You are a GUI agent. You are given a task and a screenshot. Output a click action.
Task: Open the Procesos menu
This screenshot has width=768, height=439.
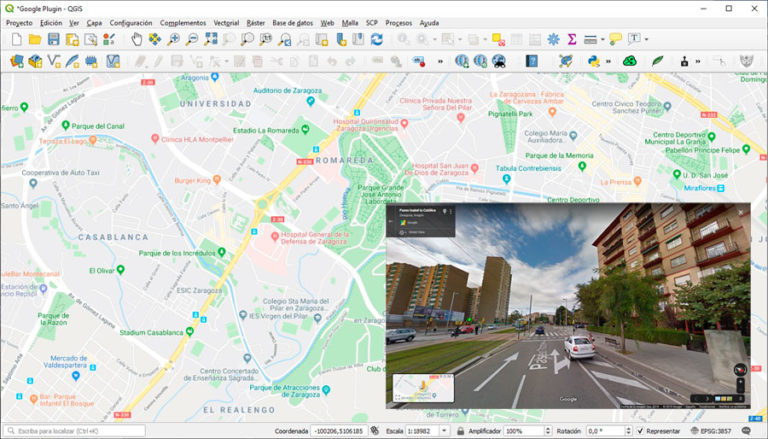pyautogui.click(x=398, y=23)
